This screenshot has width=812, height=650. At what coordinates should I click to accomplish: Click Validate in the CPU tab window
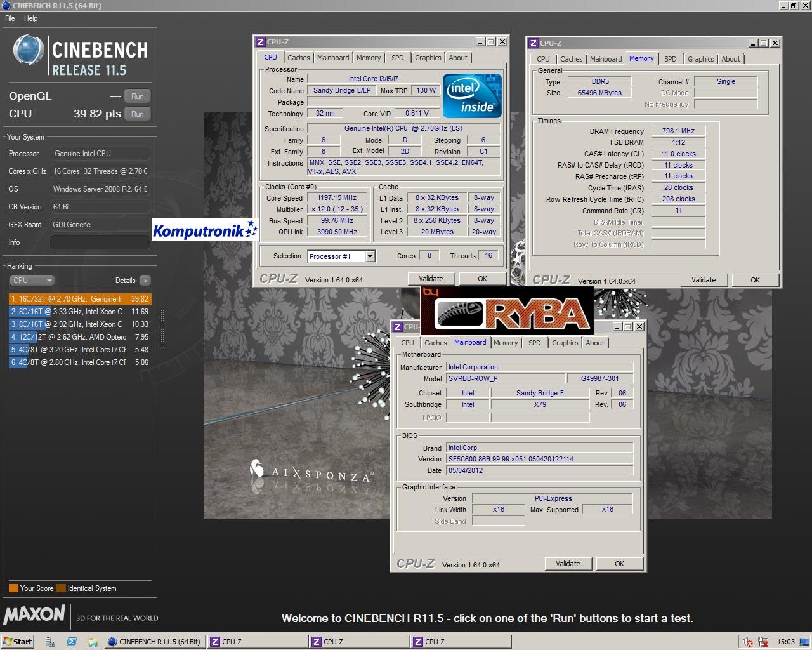click(x=431, y=279)
